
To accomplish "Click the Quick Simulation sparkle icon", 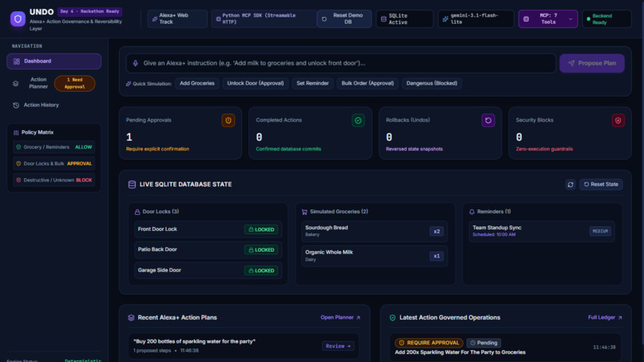I will point(129,84).
